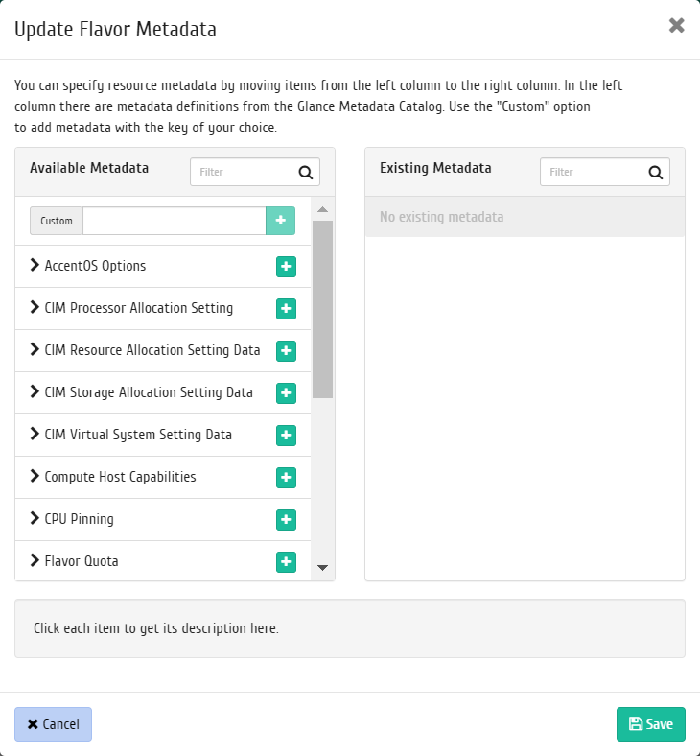This screenshot has height=756, width=700.
Task: Expand the AccentOS Options chevron
Action: [35, 266]
